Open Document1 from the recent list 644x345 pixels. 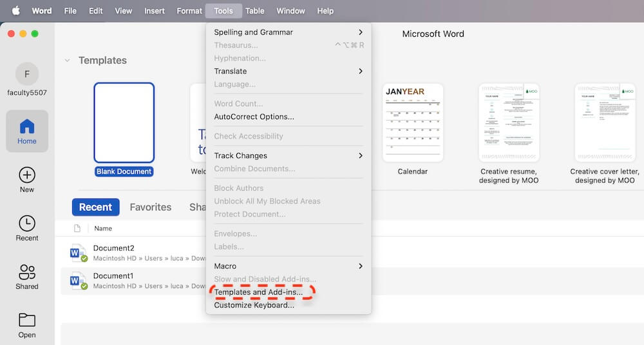113,276
